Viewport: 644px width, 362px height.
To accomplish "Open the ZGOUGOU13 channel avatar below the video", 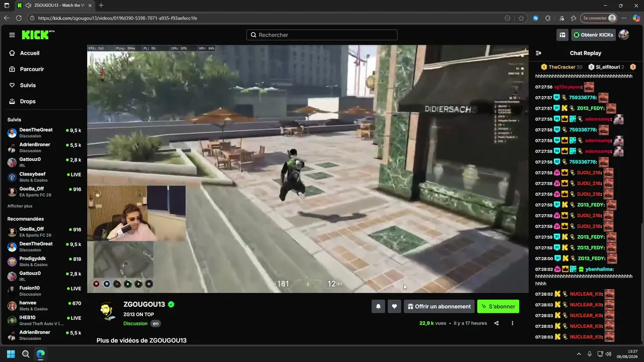I will coord(108,311).
